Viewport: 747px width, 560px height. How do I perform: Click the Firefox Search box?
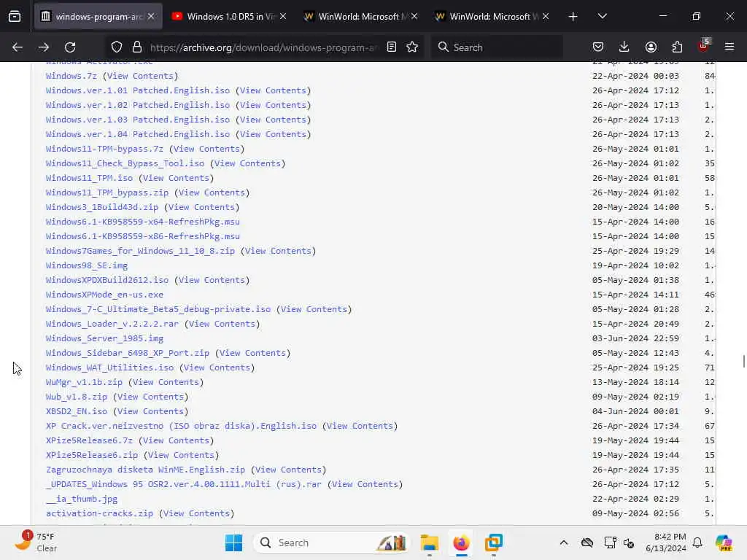[498, 47]
